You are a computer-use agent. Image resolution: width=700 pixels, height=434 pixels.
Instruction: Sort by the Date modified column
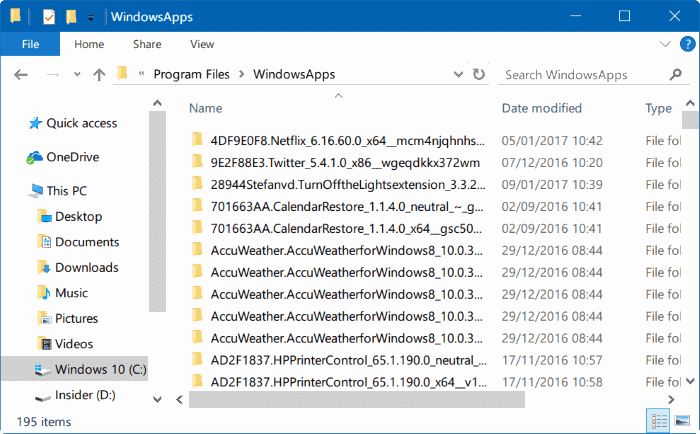coord(542,108)
